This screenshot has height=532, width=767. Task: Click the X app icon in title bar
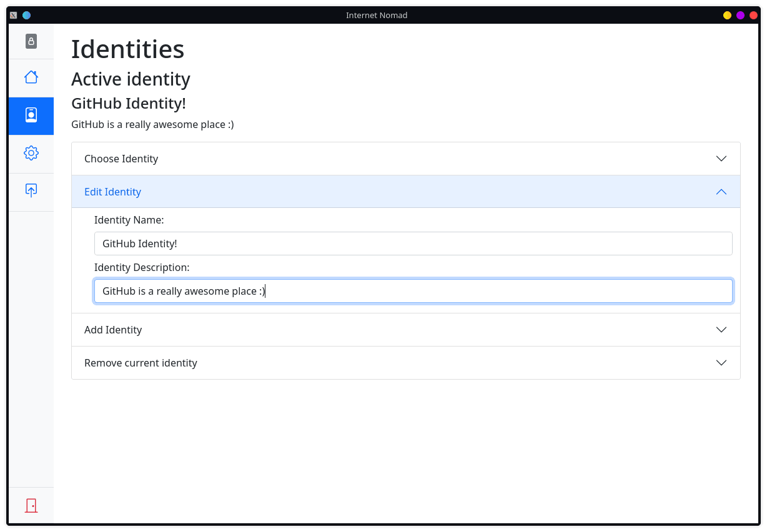tap(13, 15)
